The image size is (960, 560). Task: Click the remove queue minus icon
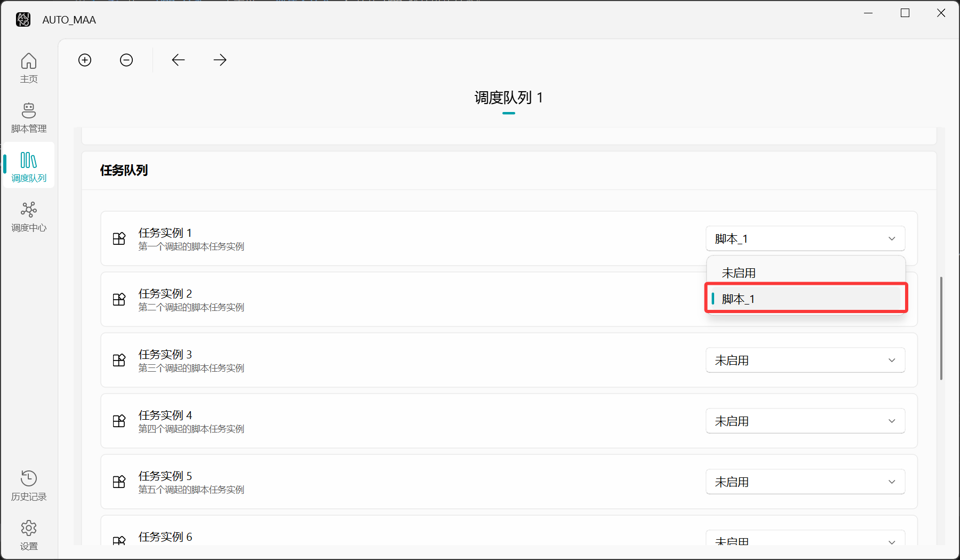[126, 60]
